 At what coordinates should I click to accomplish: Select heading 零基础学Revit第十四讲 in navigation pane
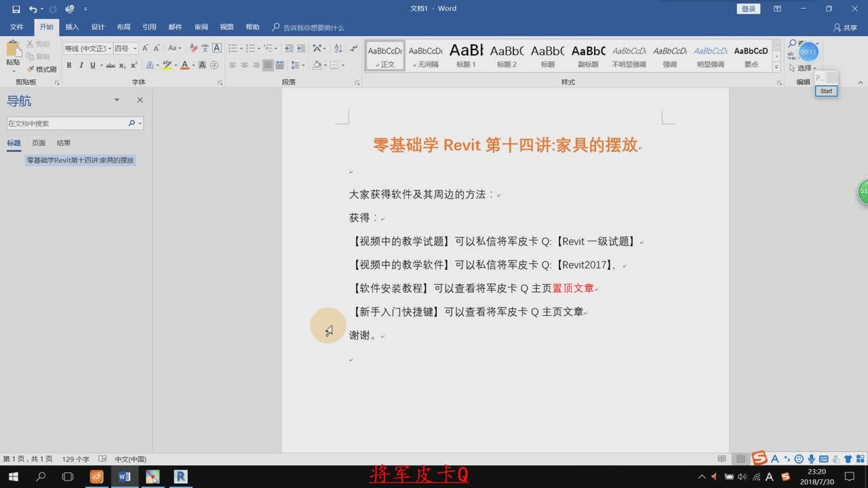coord(81,161)
